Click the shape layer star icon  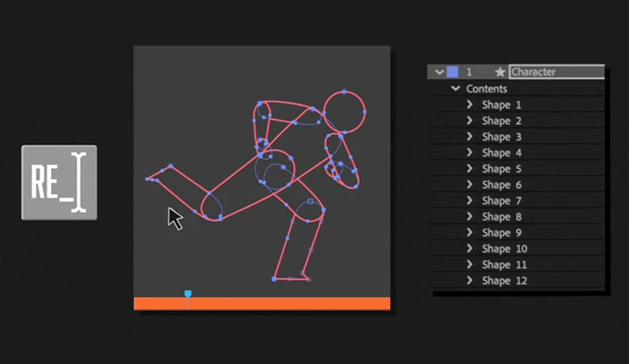point(500,72)
